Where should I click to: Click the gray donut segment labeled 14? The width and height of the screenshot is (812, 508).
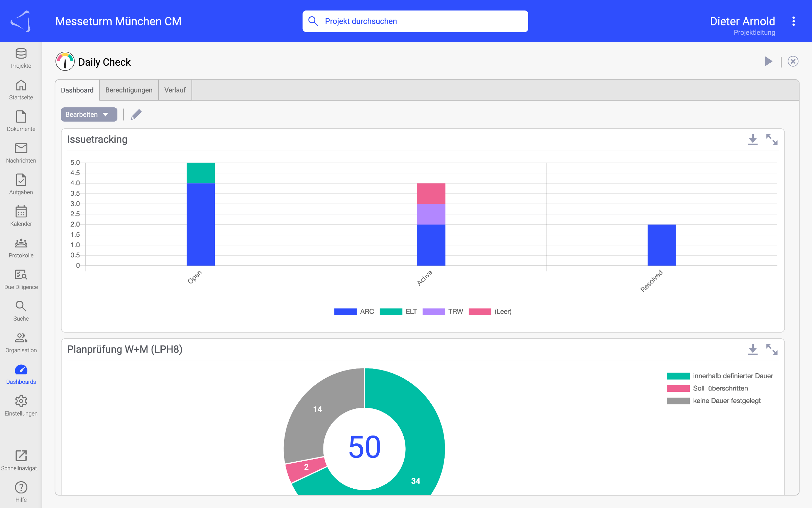[x=317, y=409]
